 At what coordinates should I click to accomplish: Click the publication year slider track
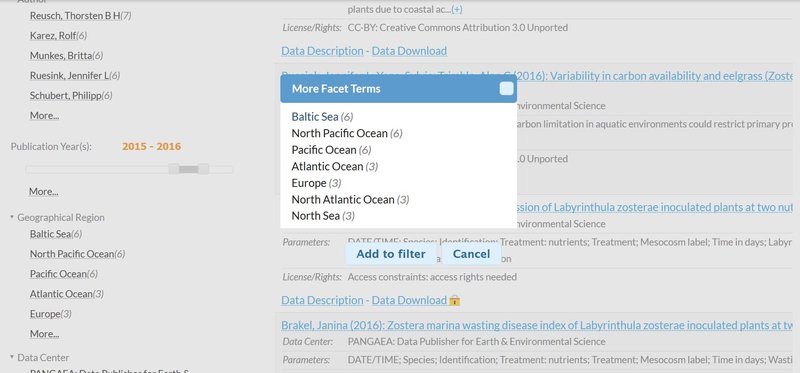(x=129, y=169)
